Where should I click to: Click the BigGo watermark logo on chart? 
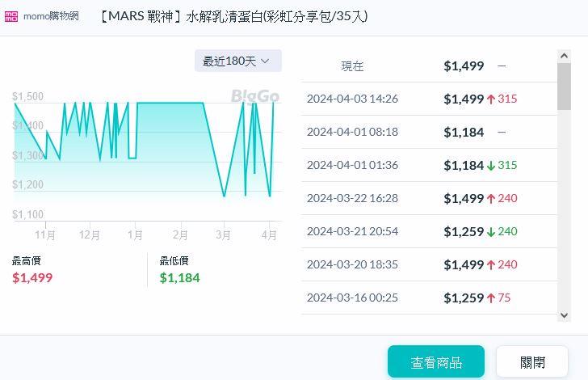click(255, 96)
